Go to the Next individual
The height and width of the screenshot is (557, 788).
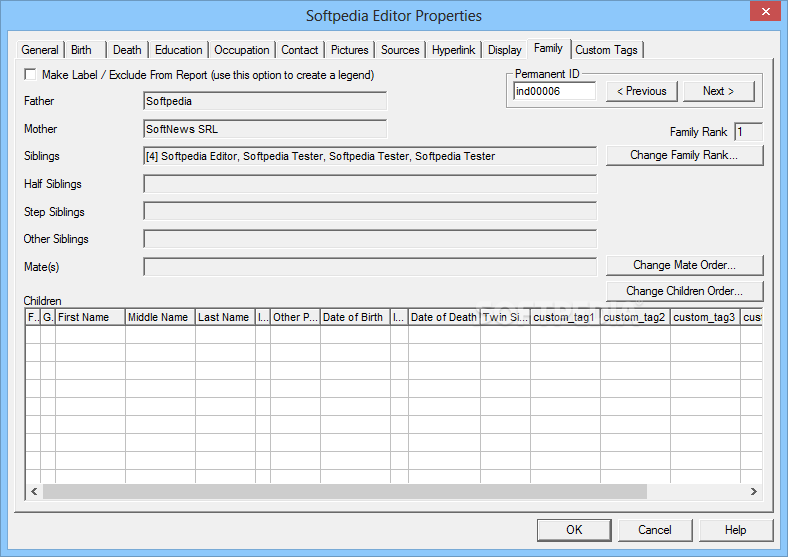[719, 91]
